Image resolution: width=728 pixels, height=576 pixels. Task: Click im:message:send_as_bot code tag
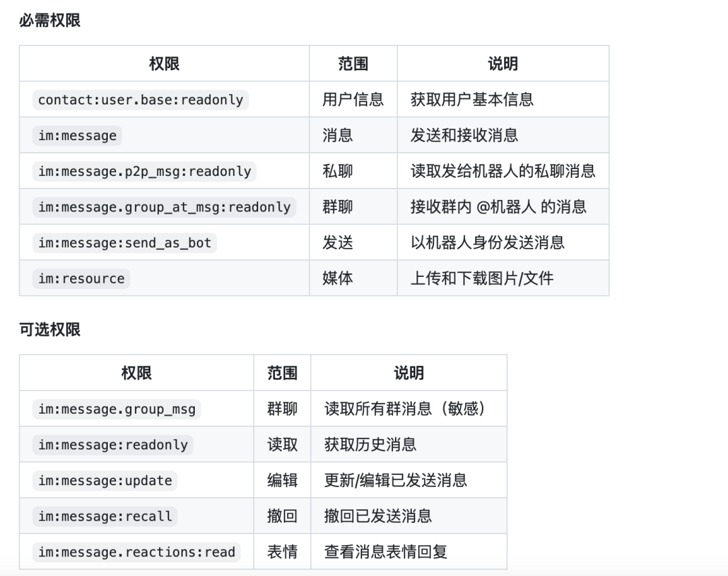tap(125, 243)
